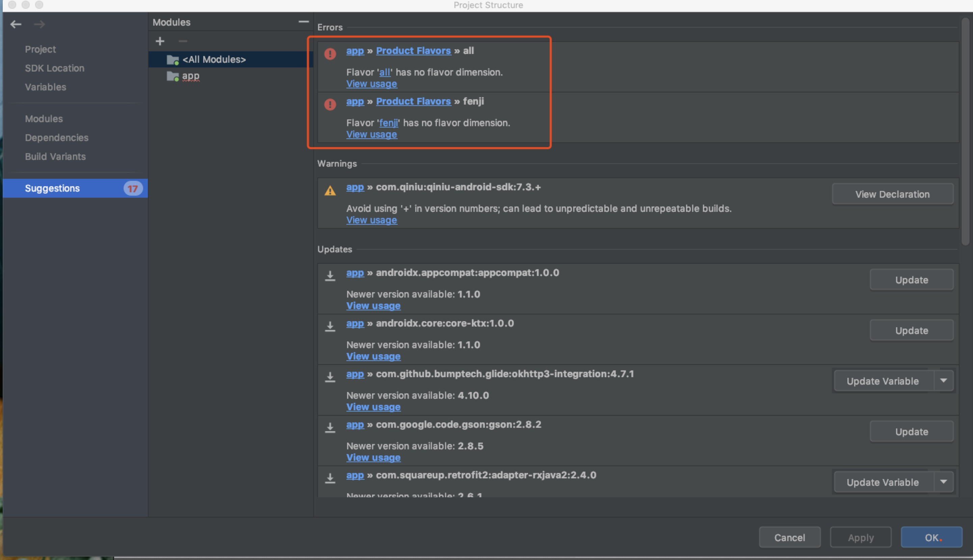
Task: Click the back navigation arrow
Action: click(16, 24)
